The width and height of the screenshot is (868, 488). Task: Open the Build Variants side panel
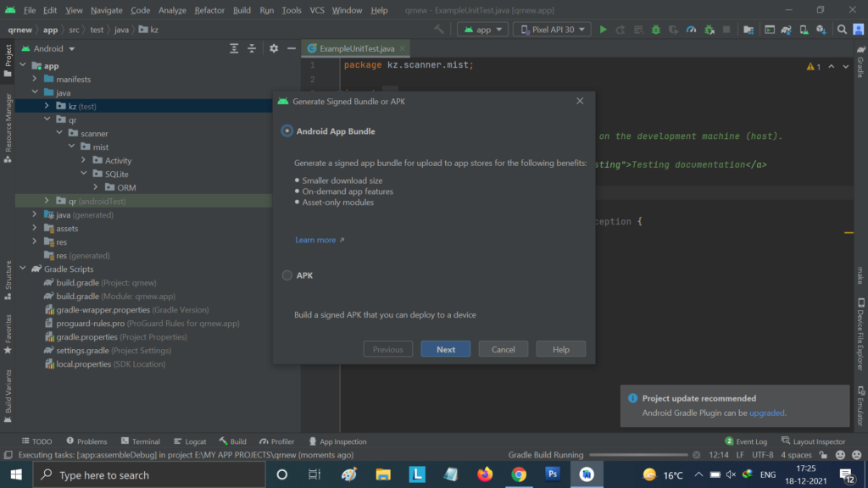coord(8,396)
